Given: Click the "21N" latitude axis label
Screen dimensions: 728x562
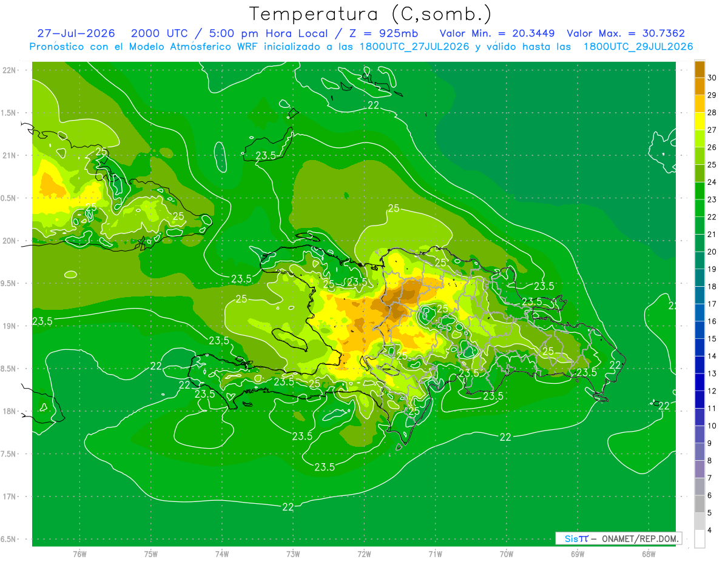Looking at the screenshot, I should (9, 155).
